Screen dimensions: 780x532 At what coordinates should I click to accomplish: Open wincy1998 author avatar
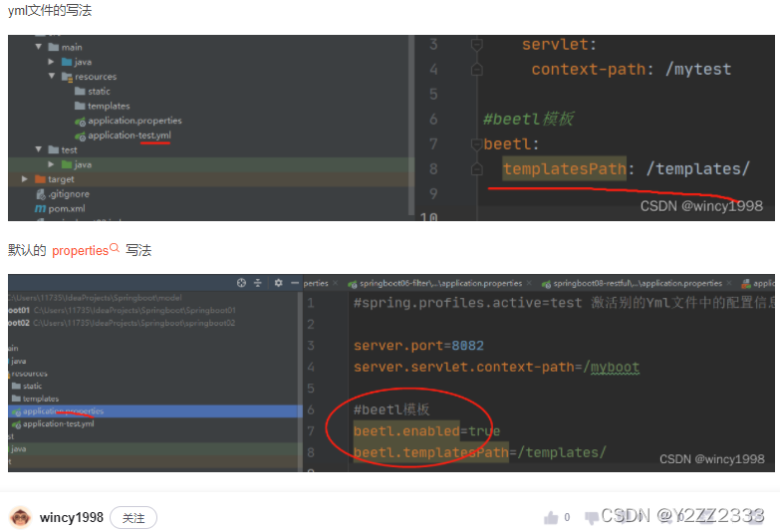coord(20,518)
